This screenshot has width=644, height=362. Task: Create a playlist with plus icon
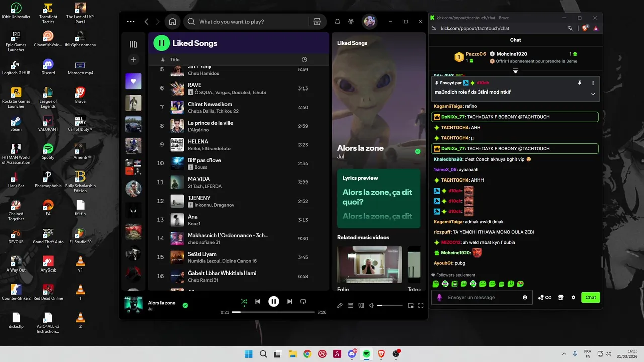pos(133,60)
